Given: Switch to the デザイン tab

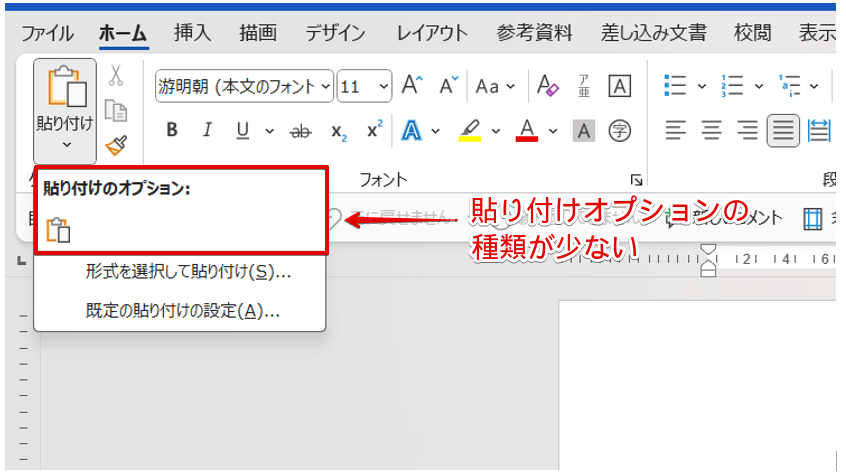Looking at the screenshot, I should [335, 33].
